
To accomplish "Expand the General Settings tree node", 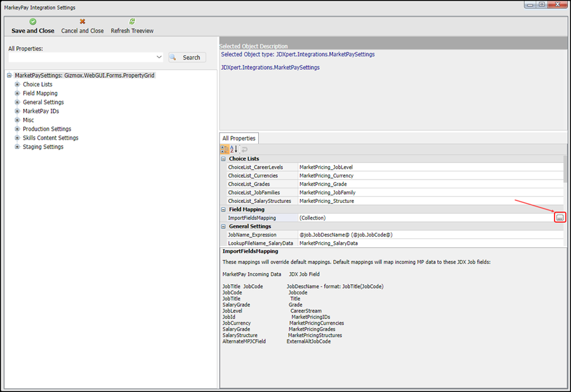I will (x=17, y=102).
